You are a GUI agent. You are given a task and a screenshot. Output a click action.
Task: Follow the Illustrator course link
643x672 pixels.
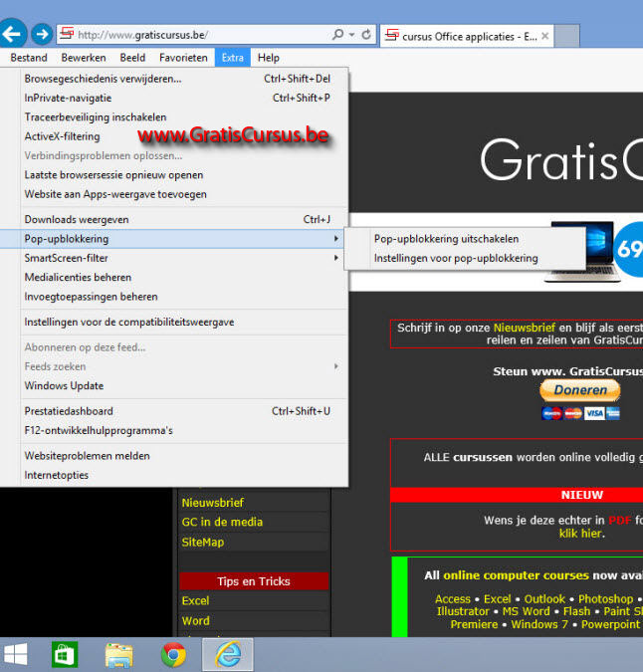coord(463,611)
